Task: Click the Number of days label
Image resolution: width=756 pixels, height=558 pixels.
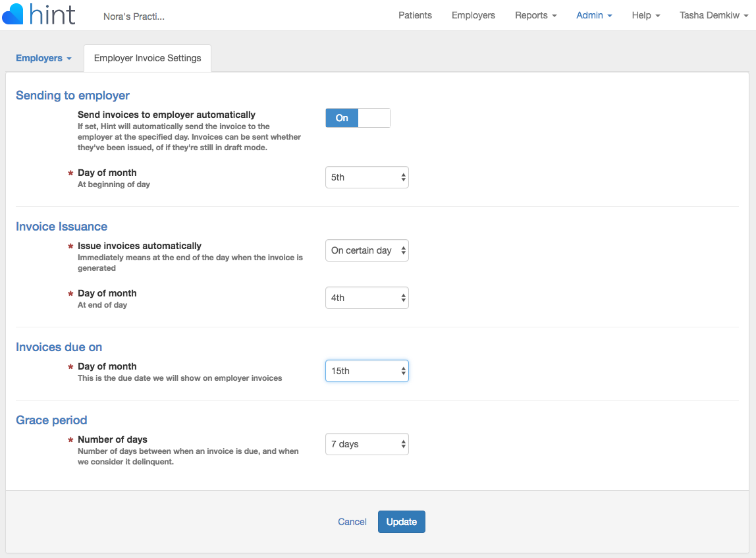Action: pyautogui.click(x=113, y=439)
